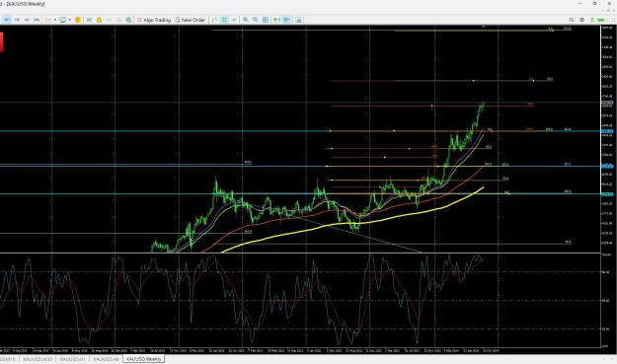Switch to the XAUUSD,H1 chart tab
Image resolution: width=617 pixels, height=364 pixels.
[x=73, y=359]
